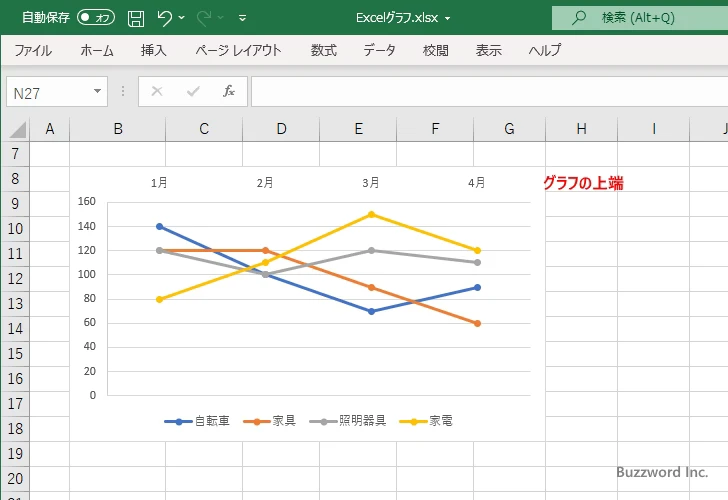
Task: Open the Excelグラフ.xlsx file name dropdown
Action: point(448,18)
